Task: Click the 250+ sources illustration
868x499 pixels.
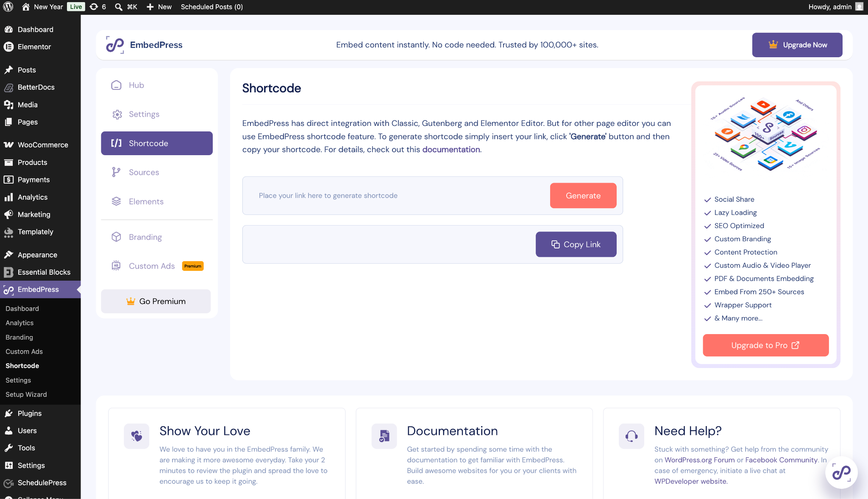Action: click(x=766, y=135)
